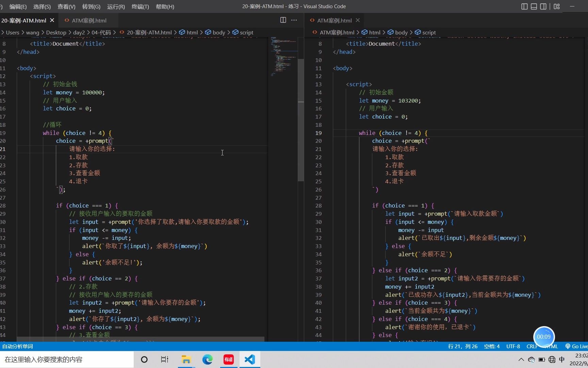Image resolution: width=588 pixels, height=368 pixels.
Task: Toggle the bottom panel layout icon
Action: [534, 6]
